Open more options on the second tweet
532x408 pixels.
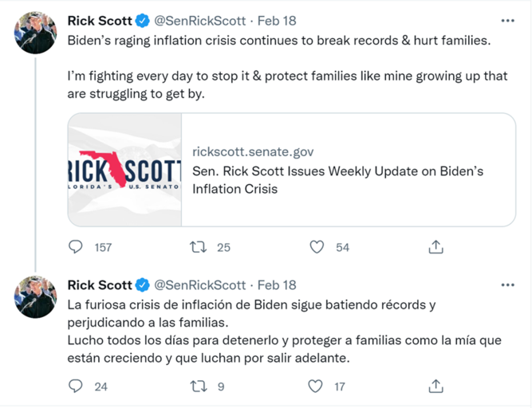507,284
